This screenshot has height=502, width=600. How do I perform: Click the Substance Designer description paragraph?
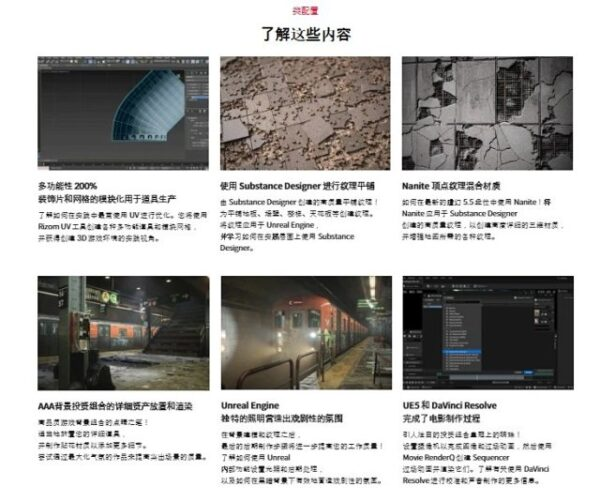(x=300, y=225)
